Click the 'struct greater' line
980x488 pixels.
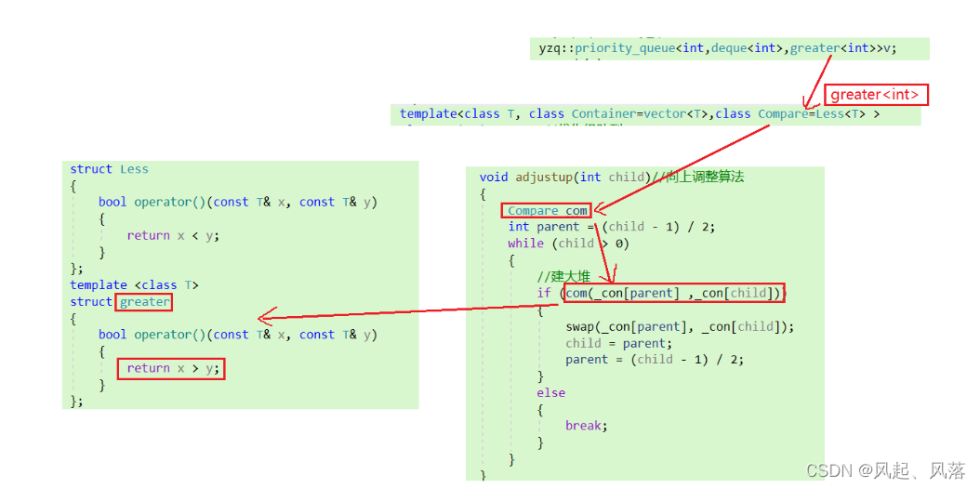120,302
